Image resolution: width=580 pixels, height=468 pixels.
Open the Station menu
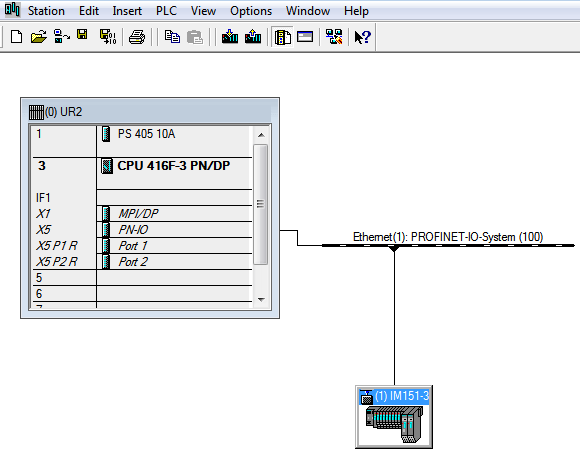pyautogui.click(x=46, y=11)
